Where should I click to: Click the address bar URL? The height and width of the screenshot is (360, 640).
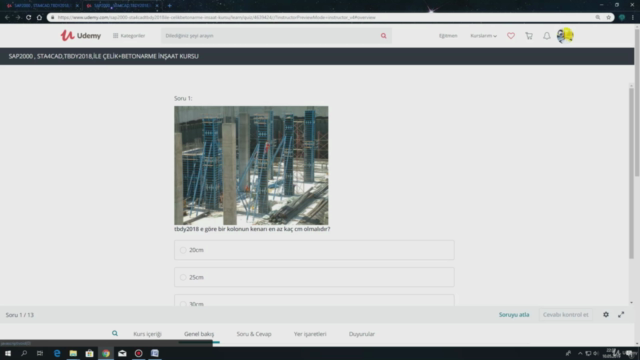tap(216, 18)
